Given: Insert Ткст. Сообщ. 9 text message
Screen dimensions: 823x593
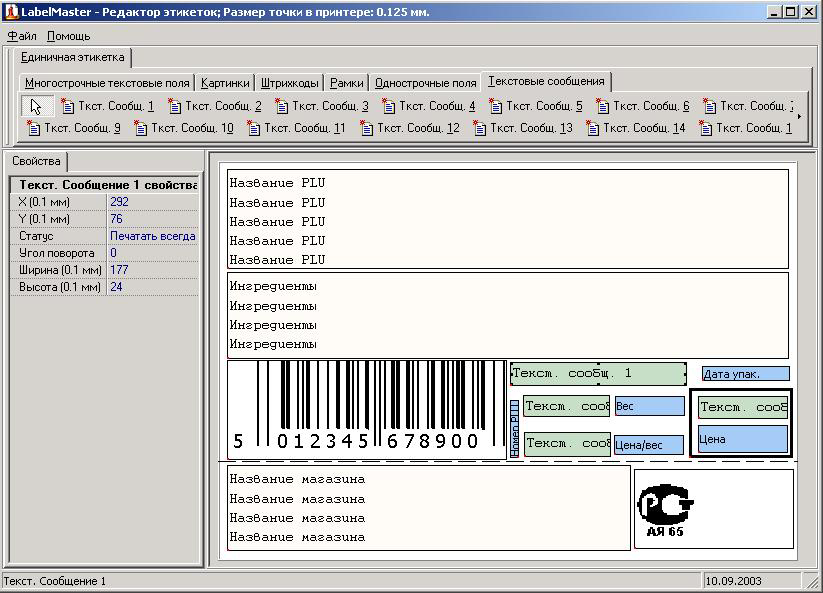Looking at the screenshot, I should [73, 128].
